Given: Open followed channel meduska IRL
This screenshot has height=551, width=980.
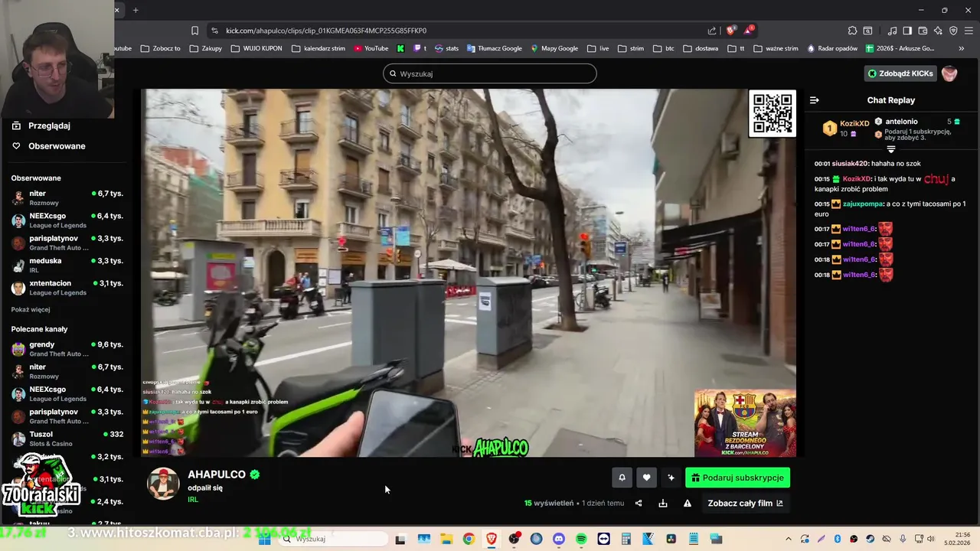Looking at the screenshot, I should [x=67, y=265].
